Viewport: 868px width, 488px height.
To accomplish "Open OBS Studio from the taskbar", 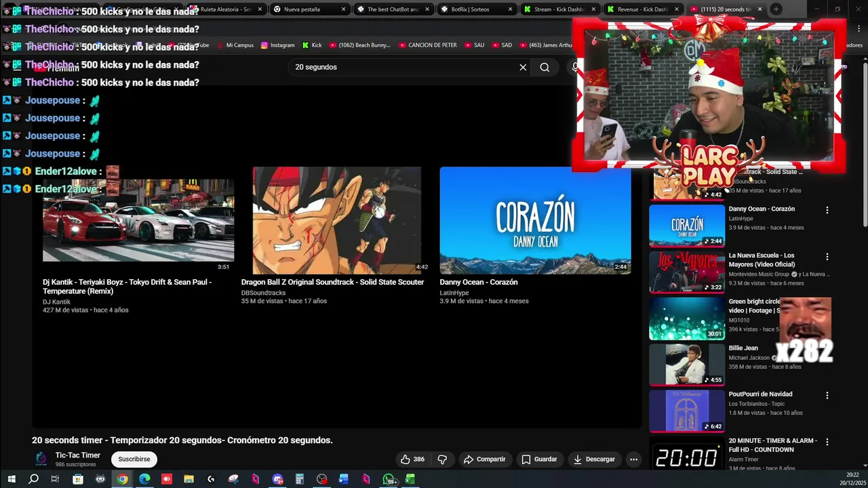I will pos(321,479).
